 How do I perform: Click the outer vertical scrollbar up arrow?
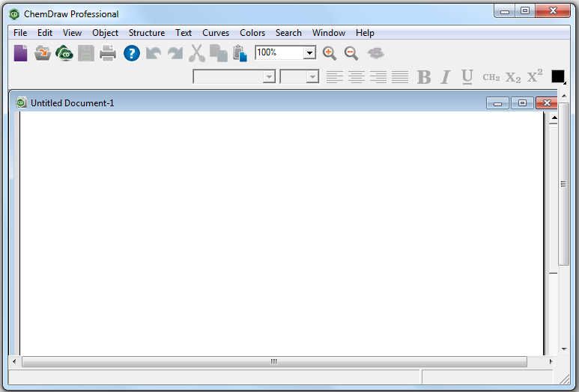click(564, 96)
